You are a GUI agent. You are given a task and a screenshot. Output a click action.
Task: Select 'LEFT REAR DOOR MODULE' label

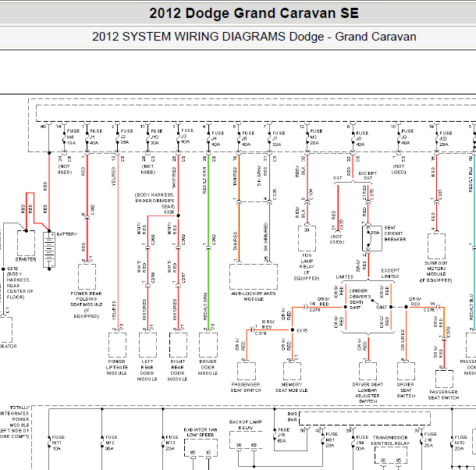(147, 370)
